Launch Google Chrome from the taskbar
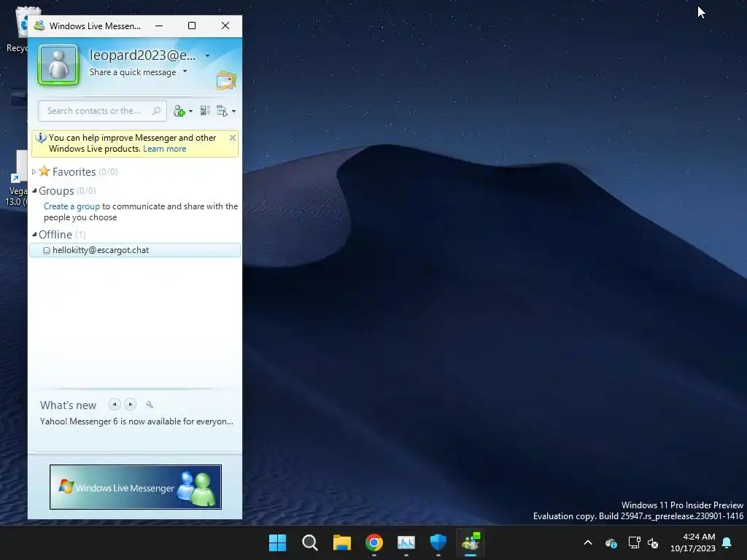Viewport: 747px width, 560px height. point(374,542)
